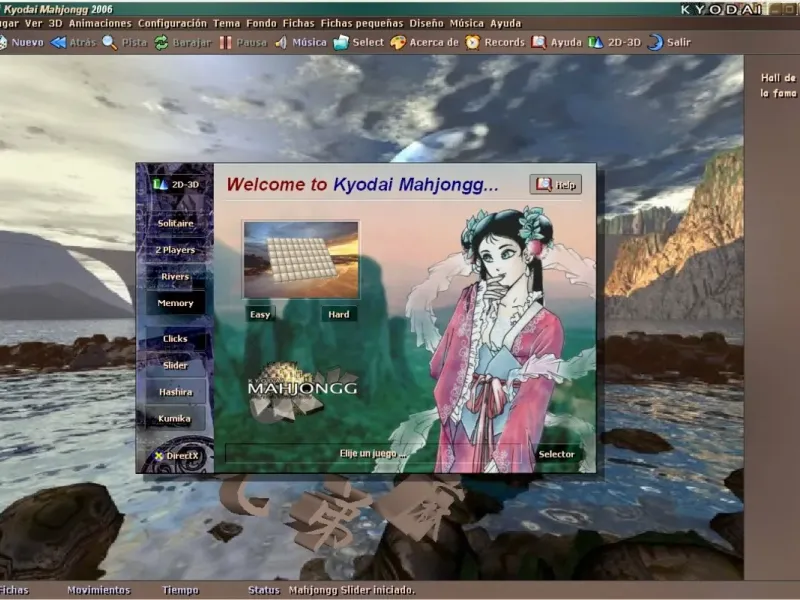The height and width of the screenshot is (600, 800).
Task: Click the Pista magnifier hint icon
Action: tap(110, 42)
